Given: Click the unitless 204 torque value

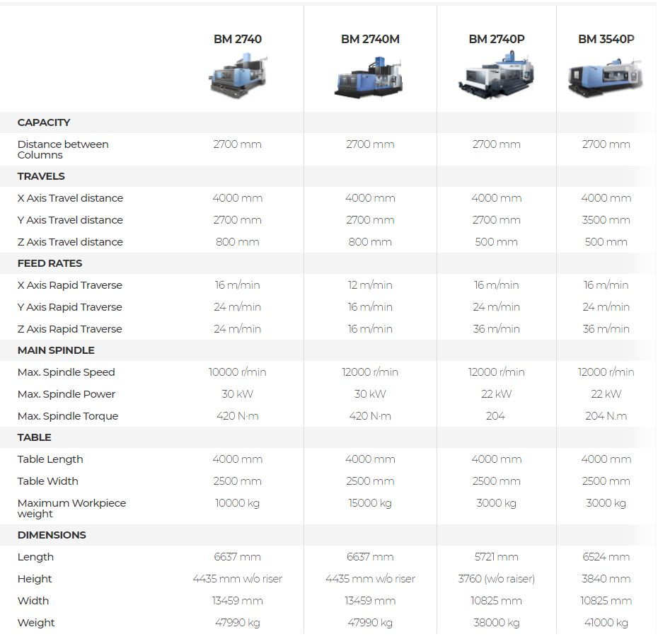Looking at the screenshot, I should [495, 416].
